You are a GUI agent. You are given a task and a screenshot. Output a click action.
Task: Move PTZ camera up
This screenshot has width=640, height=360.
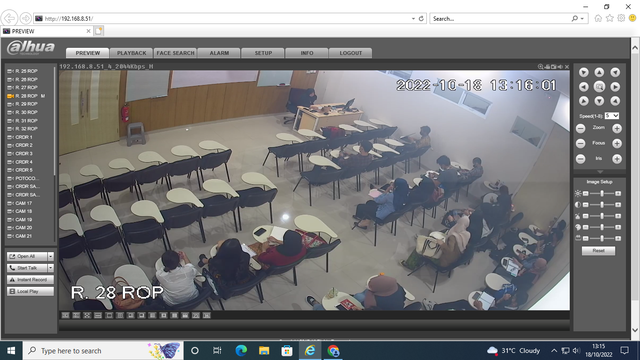599,72
